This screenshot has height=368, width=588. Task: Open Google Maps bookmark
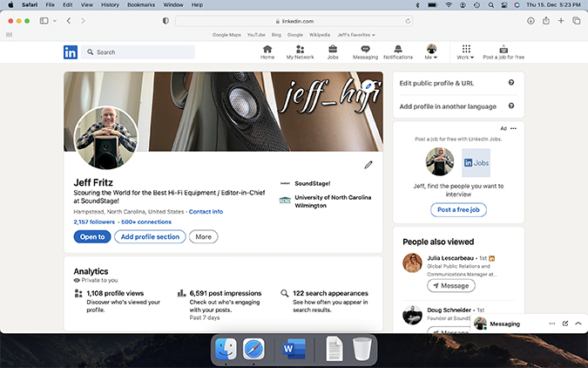pyautogui.click(x=226, y=35)
